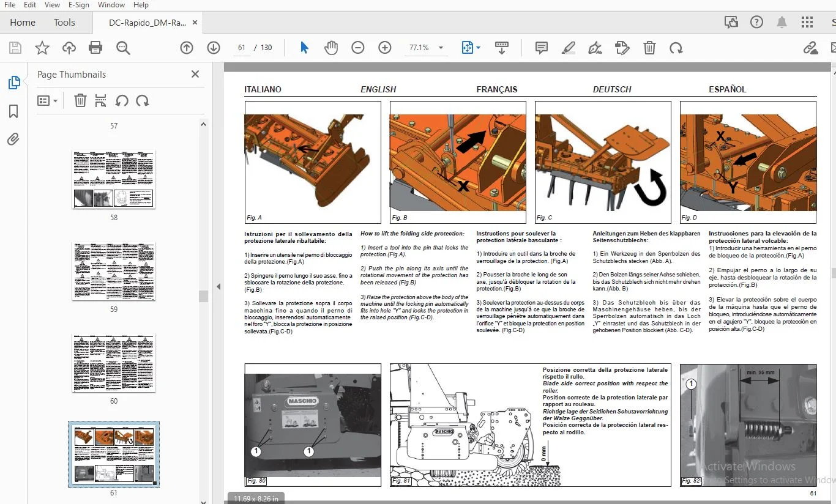Select the DC-Rapido_DM-Ra... document tab
Image resolution: width=836 pixels, height=504 pixels.
[147, 22]
